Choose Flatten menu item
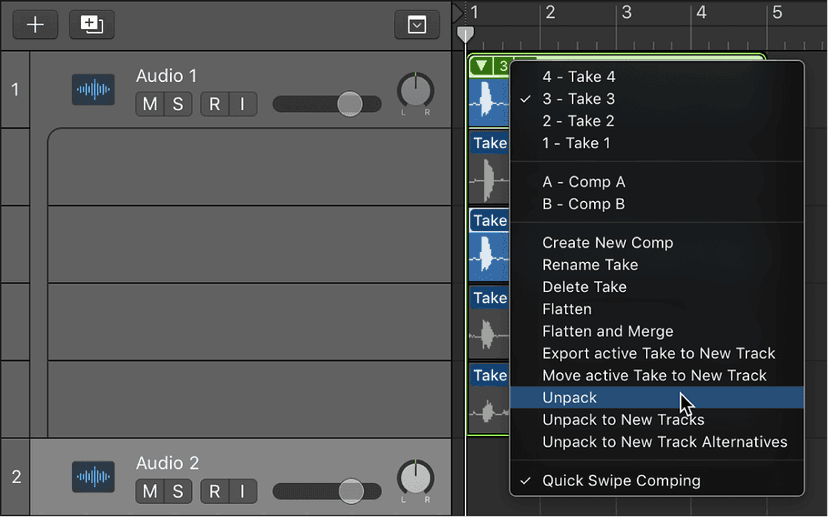 click(657, 309)
